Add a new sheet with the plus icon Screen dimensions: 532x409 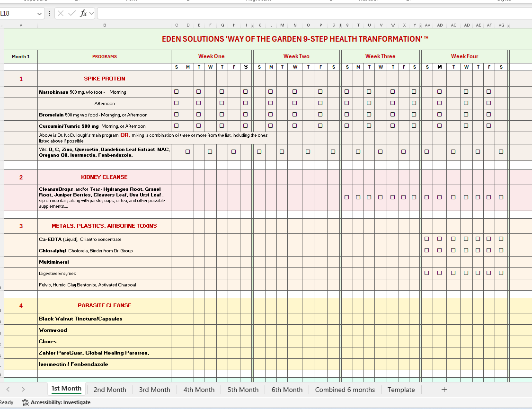[444, 390]
